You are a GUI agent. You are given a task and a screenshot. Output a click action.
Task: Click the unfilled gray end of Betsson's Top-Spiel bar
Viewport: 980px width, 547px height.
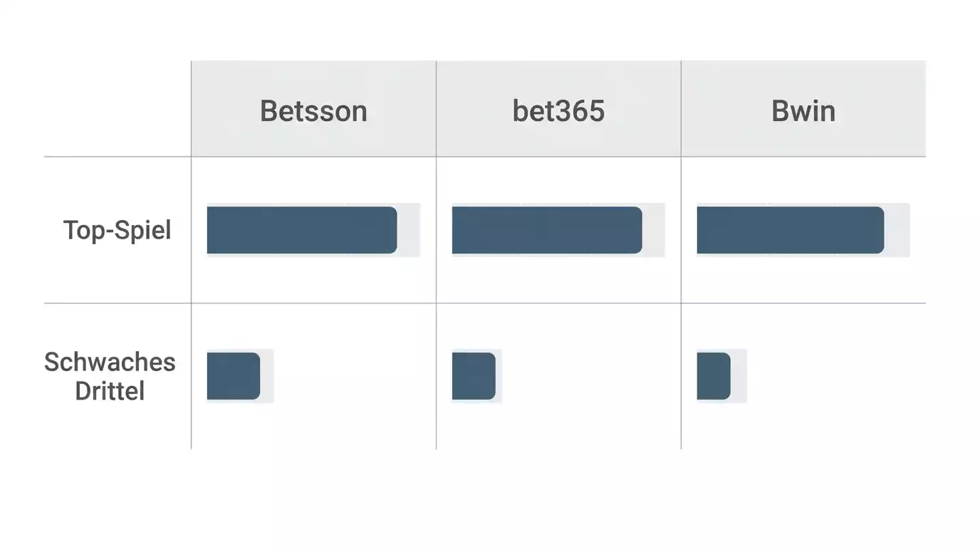[409, 230]
